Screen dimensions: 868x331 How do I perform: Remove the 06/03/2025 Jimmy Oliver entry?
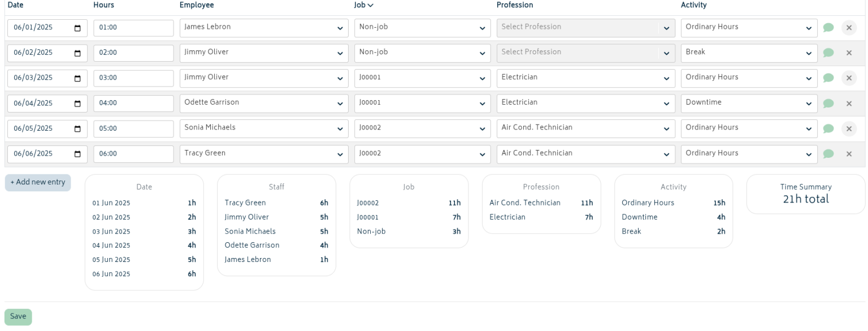click(849, 78)
